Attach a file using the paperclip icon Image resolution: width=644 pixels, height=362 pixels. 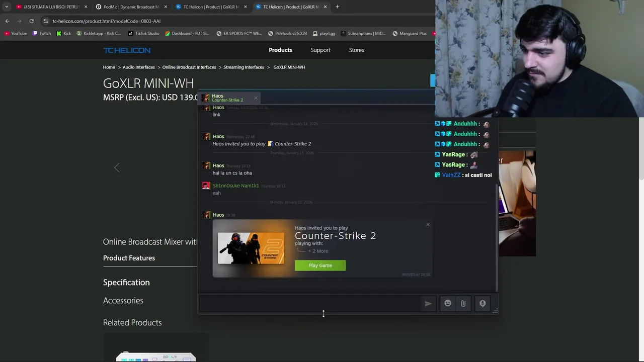(x=463, y=303)
